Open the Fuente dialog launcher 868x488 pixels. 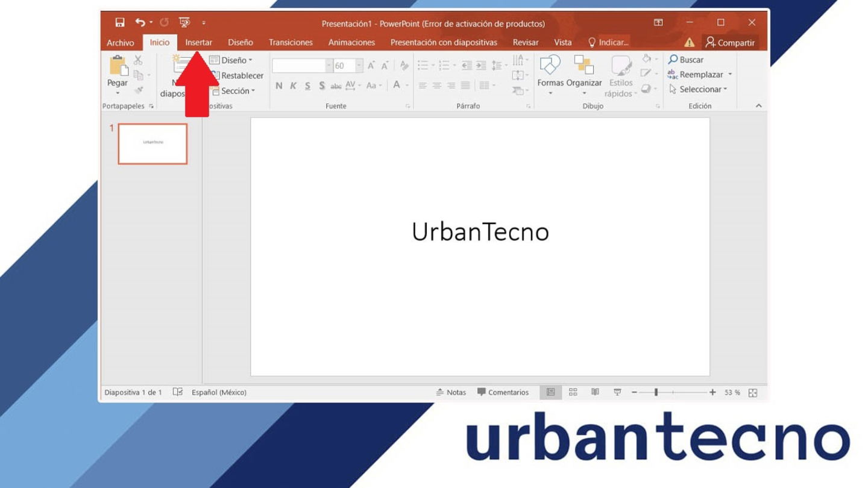tap(408, 107)
